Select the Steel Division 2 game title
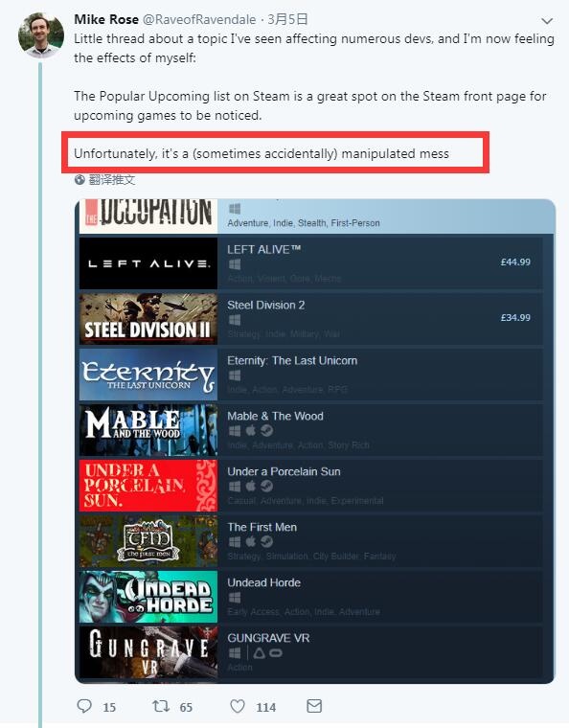 (266, 305)
